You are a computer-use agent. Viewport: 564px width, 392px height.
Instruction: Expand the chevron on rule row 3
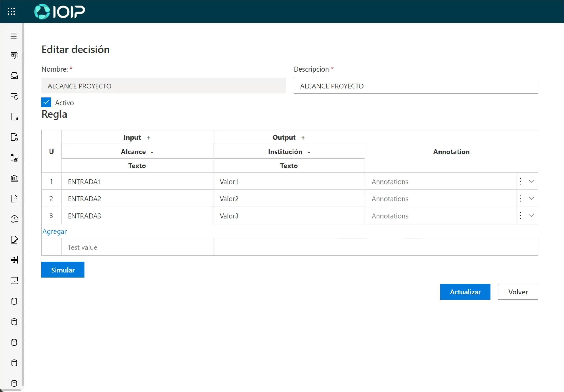(x=531, y=215)
